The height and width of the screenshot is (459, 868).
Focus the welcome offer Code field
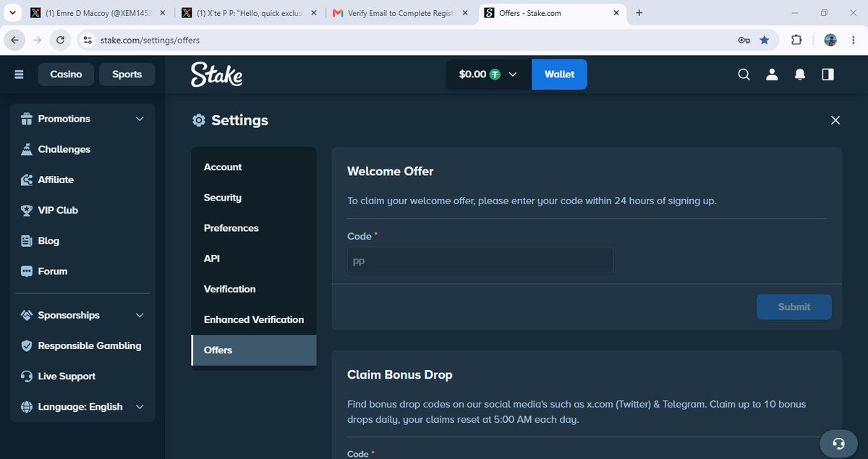[480, 261]
